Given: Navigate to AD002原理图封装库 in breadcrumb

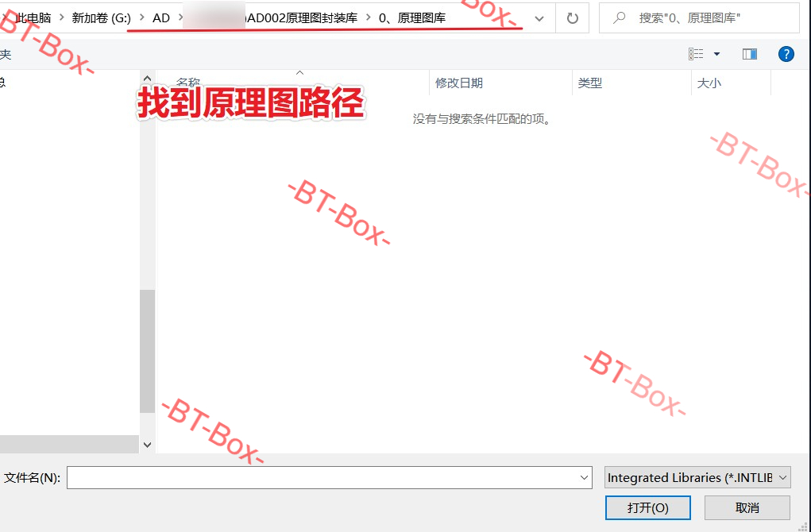Looking at the screenshot, I should pyautogui.click(x=301, y=18).
